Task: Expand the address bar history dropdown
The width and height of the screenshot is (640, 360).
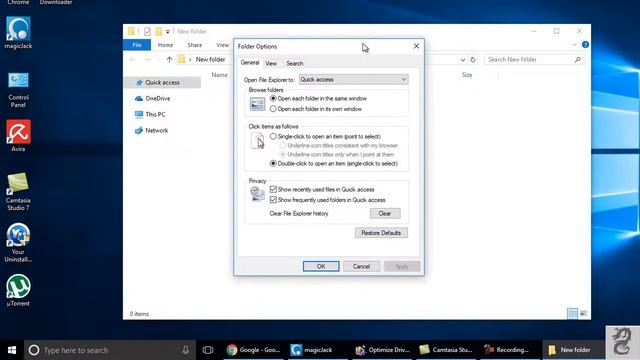Action: click(x=462, y=60)
